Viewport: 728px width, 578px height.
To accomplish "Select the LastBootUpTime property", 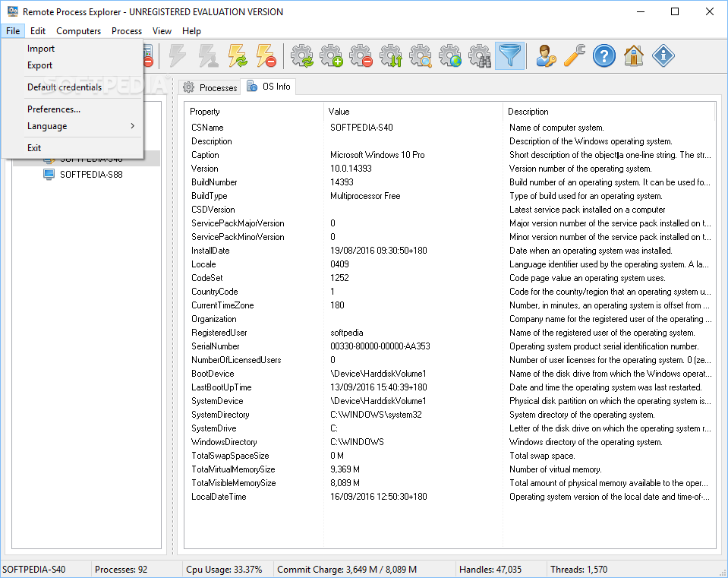I will pyautogui.click(x=449, y=387).
